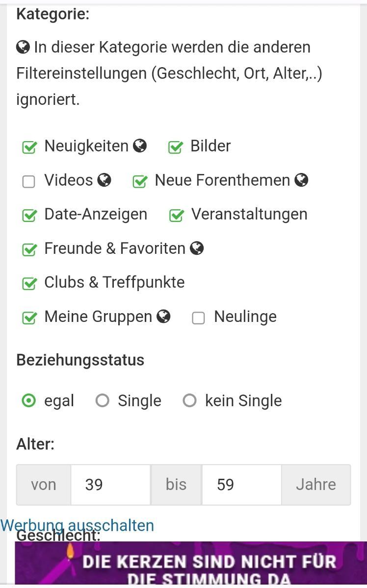
Task: Uncheck Clubs & Treffpunkte
Action: point(29,283)
